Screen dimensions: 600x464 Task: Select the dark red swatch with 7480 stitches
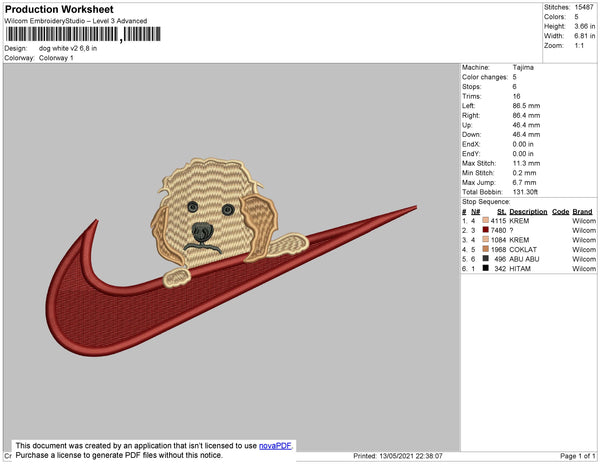coord(486,230)
